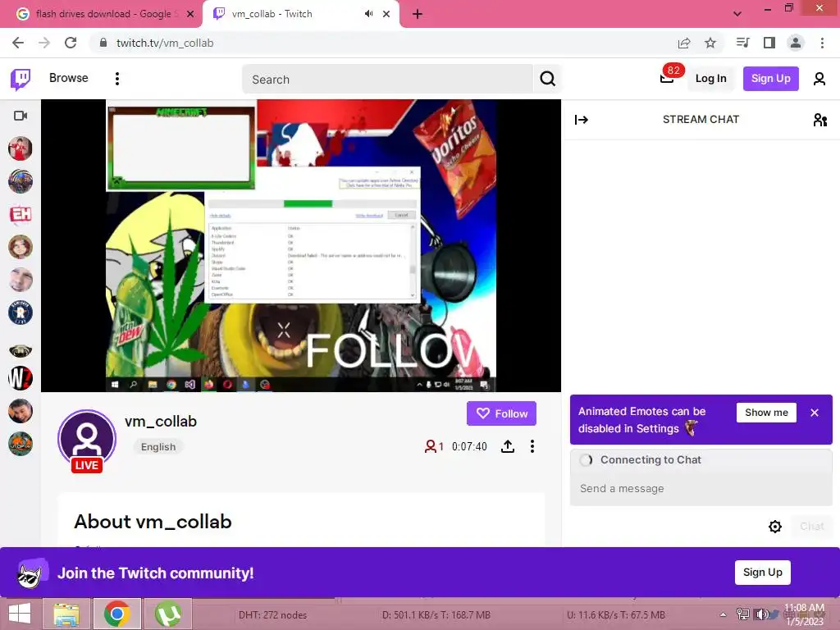Open the user profile icon menu

click(x=819, y=79)
